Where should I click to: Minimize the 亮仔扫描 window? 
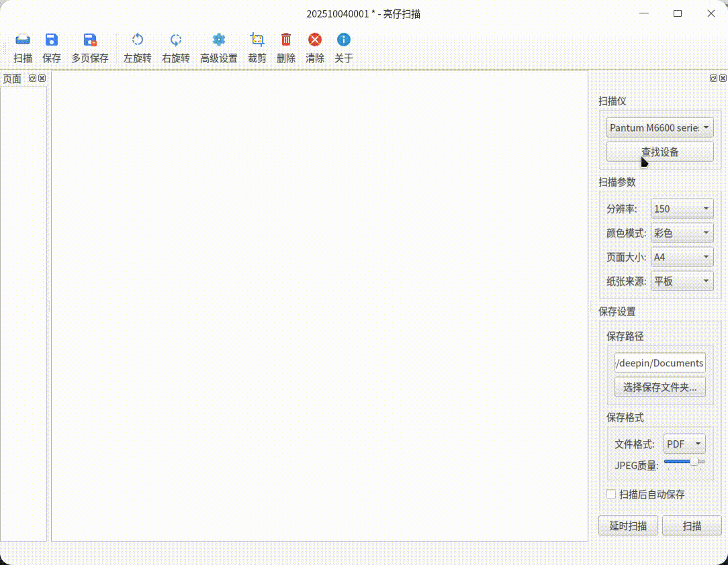pos(644,13)
